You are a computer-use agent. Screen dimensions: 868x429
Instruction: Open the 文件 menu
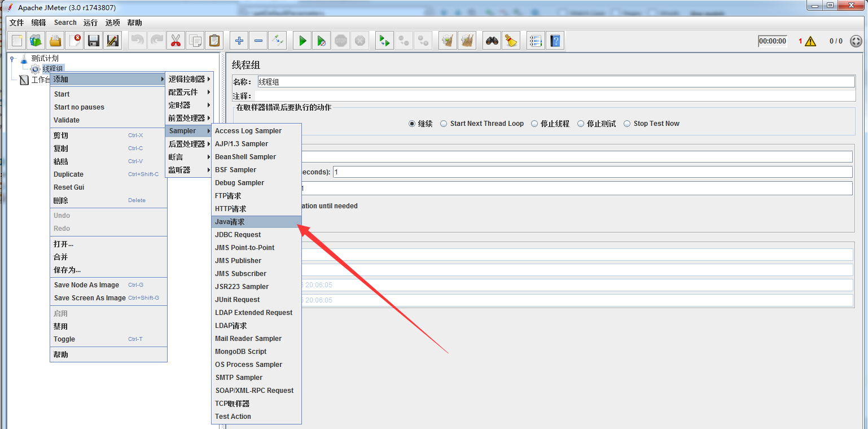tap(17, 23)
